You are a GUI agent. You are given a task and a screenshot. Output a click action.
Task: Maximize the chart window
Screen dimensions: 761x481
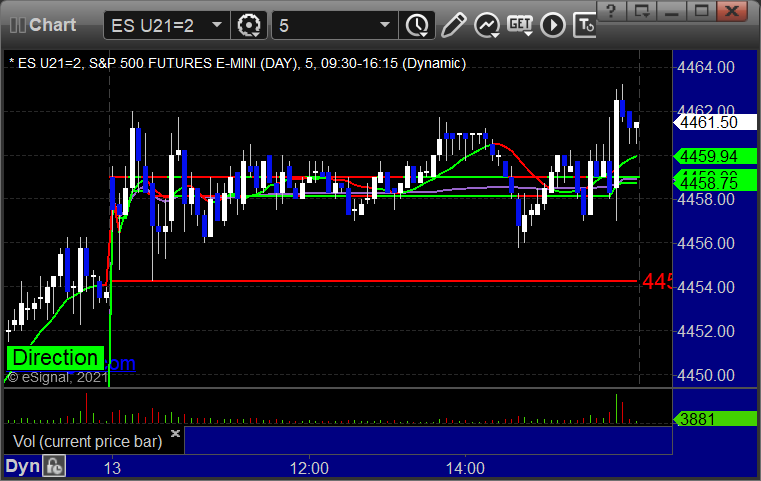click(x=701, y=10)
